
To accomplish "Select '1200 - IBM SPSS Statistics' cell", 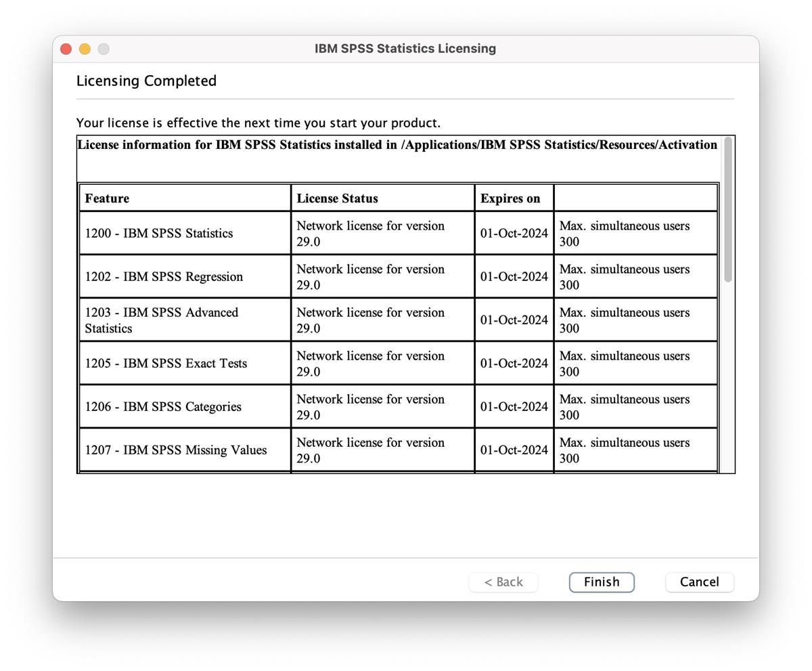I will click(185, 233).
